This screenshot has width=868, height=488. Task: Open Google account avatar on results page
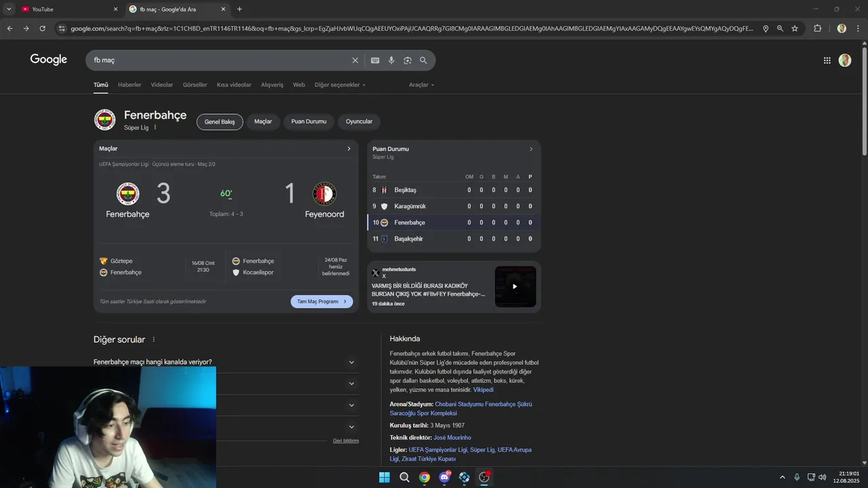click(x=845, y=60)
